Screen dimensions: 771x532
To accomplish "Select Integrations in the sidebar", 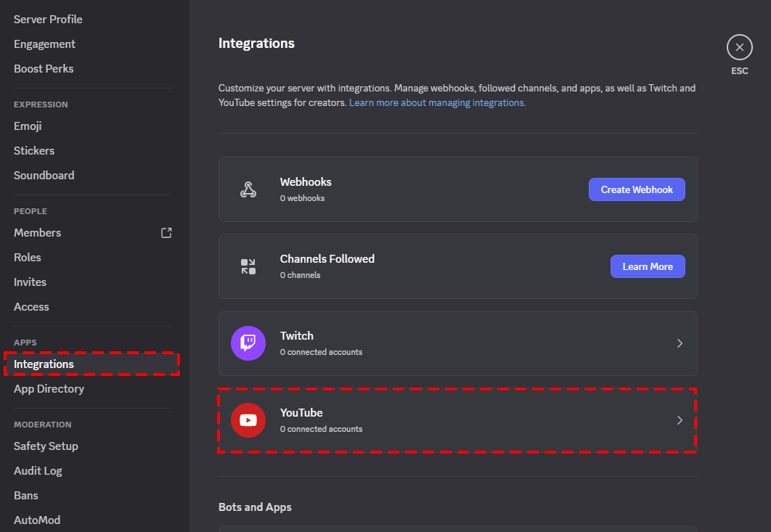I will [93, 364].
